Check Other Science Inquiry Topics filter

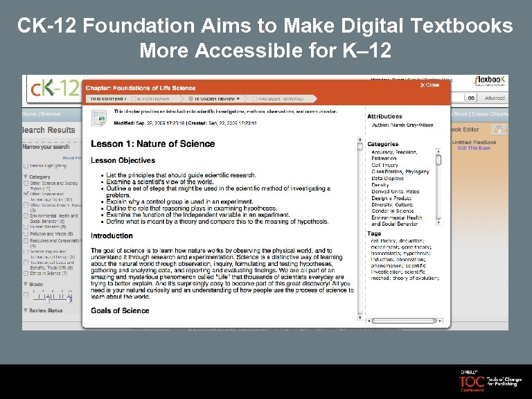[26, 205]
